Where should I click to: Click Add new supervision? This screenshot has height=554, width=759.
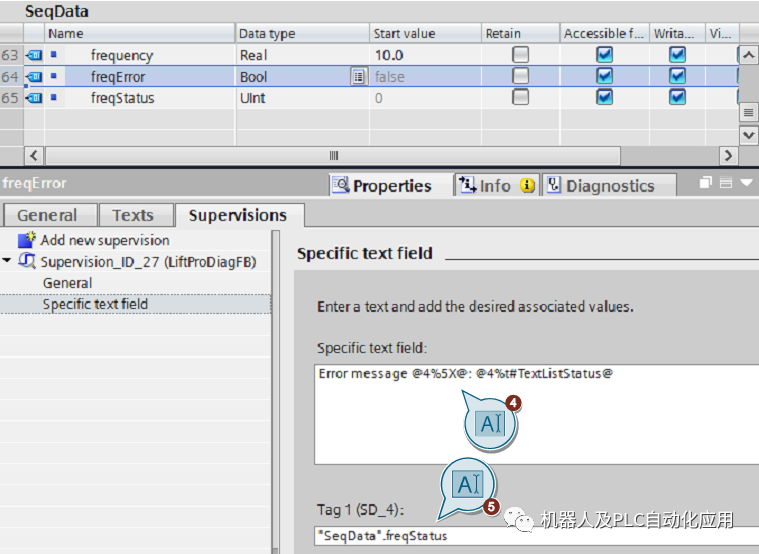click(105, 240)
